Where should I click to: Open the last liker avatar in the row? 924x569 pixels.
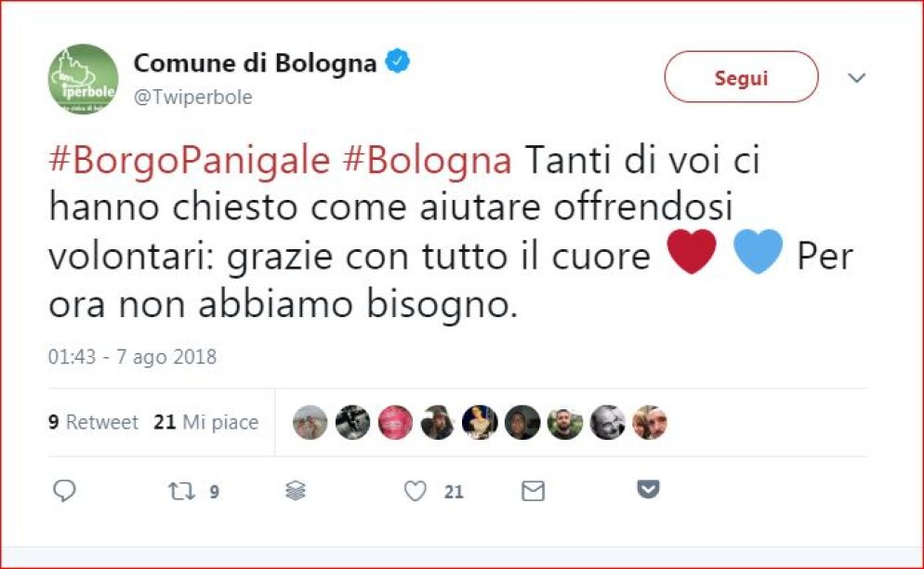tap(650, 422)
